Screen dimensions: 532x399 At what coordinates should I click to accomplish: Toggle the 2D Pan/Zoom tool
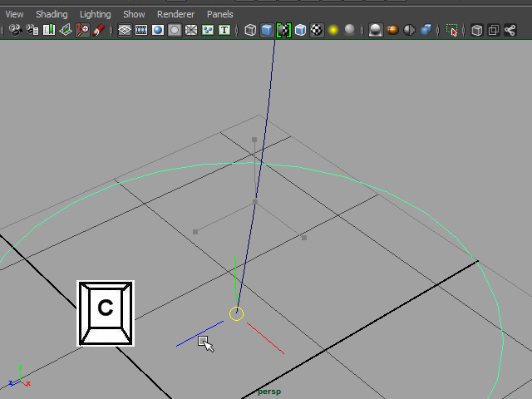pos(82,30)
